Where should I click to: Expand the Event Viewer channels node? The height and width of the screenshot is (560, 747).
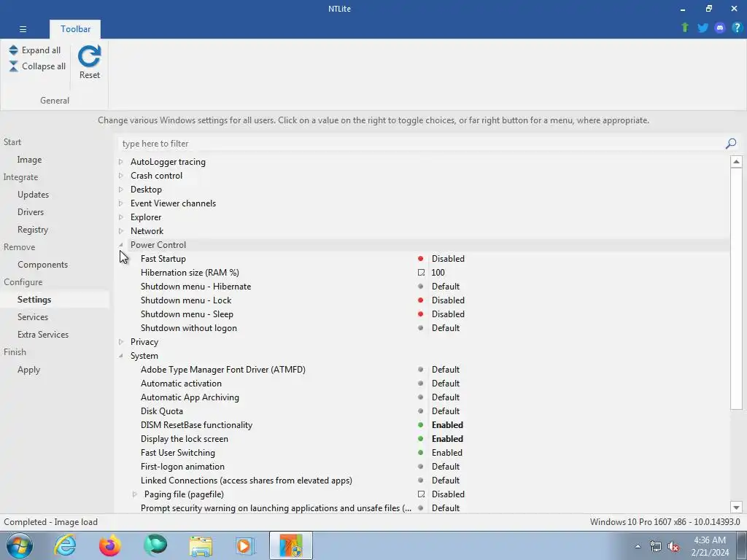121,203
